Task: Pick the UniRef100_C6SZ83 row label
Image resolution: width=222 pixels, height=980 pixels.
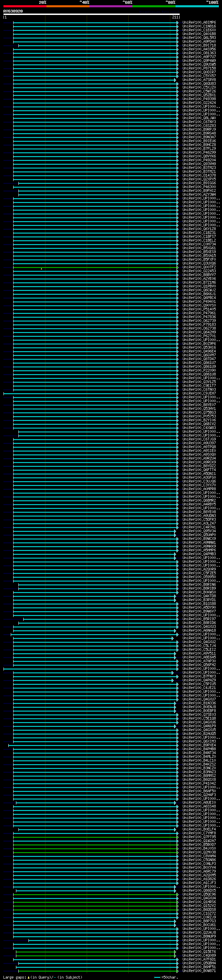Action: point(199,126)
